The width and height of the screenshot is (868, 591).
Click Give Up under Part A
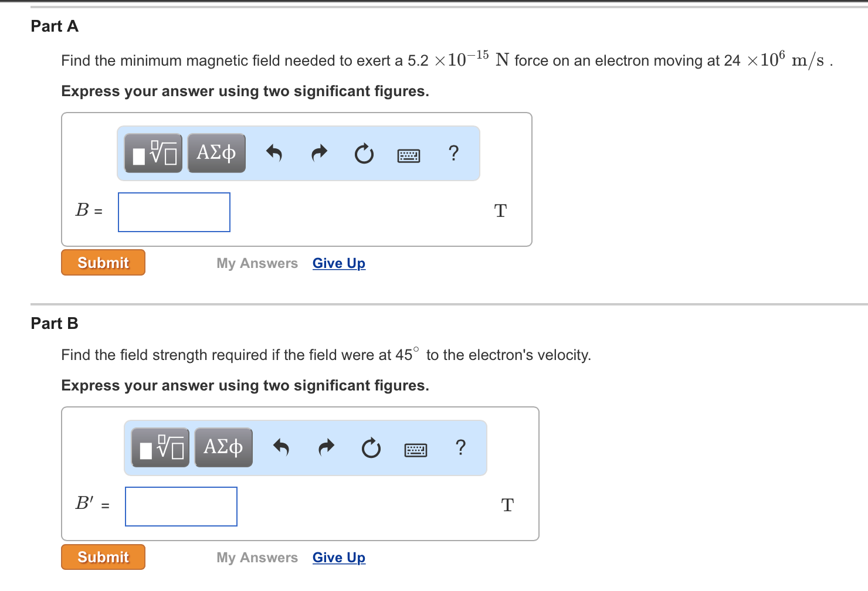click(338, 263)
